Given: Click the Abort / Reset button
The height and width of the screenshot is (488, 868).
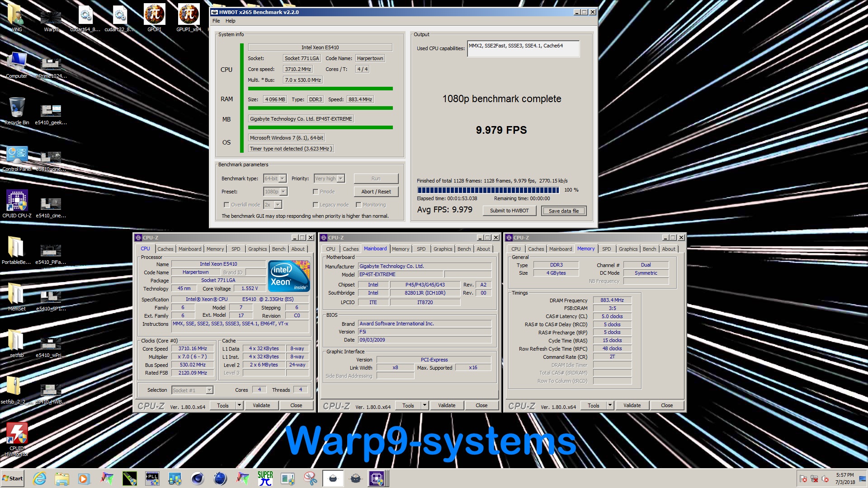Looking at the screenshot, I should click(376, 192).
